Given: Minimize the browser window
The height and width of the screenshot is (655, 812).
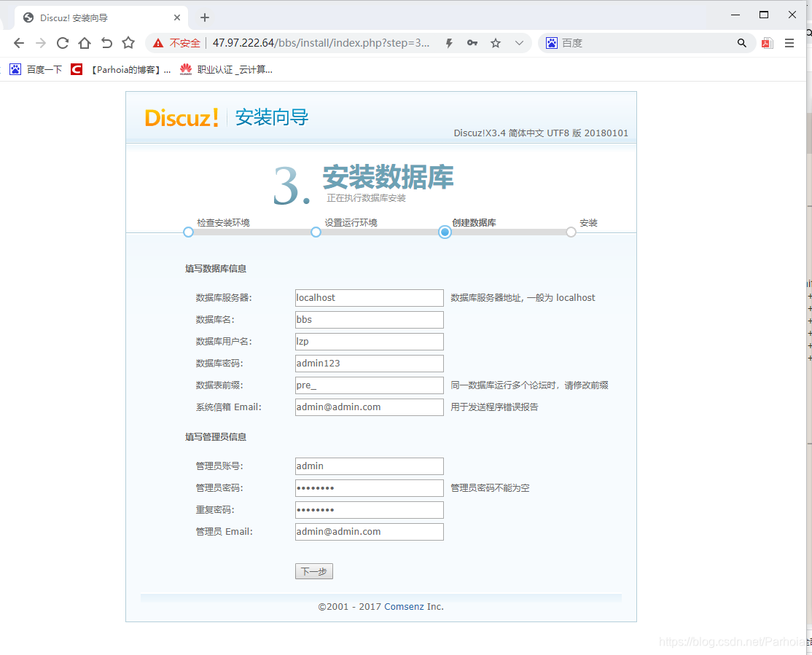Looking at the screenshot, I should point(735,15).
